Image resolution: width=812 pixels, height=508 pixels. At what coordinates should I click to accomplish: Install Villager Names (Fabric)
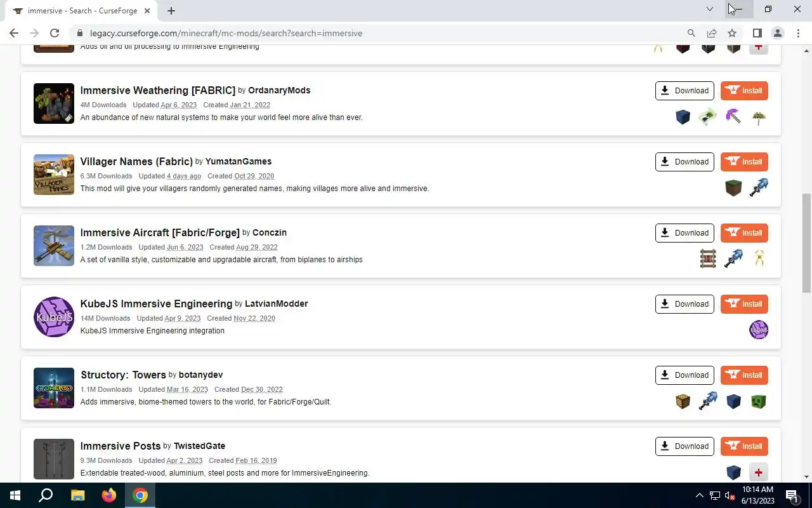744,162
